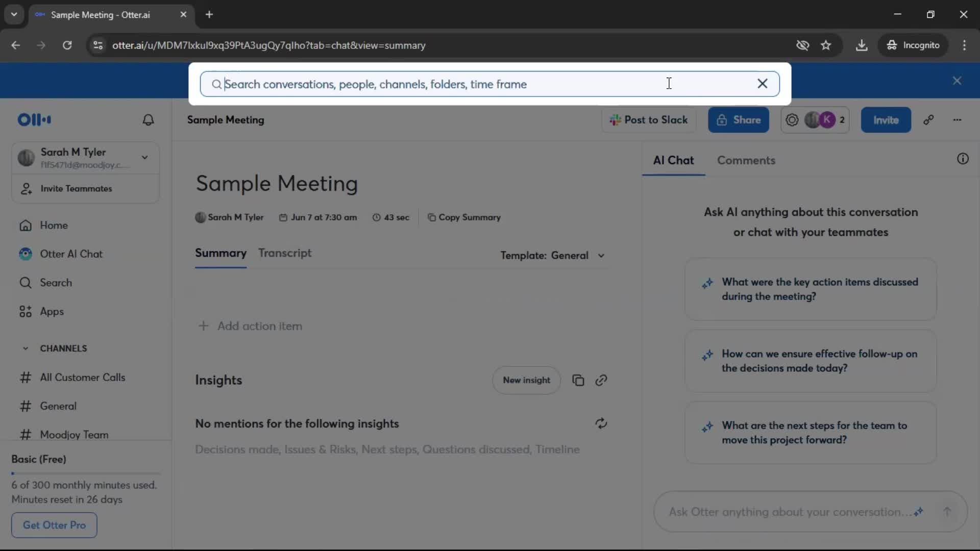Click the copy link chain icon in header

click(x=928, y=120)
